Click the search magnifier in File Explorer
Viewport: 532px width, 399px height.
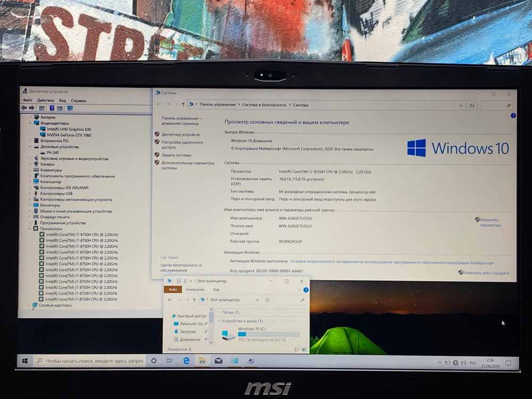click(x=301, y=300)
